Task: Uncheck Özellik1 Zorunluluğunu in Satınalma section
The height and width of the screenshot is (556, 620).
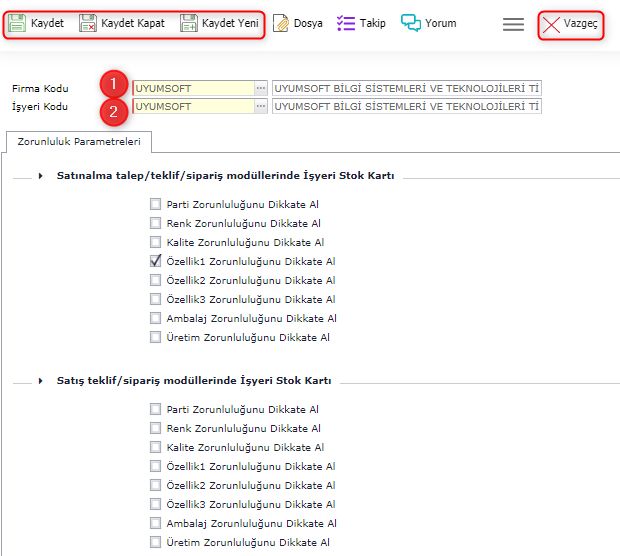Action: 155,261
